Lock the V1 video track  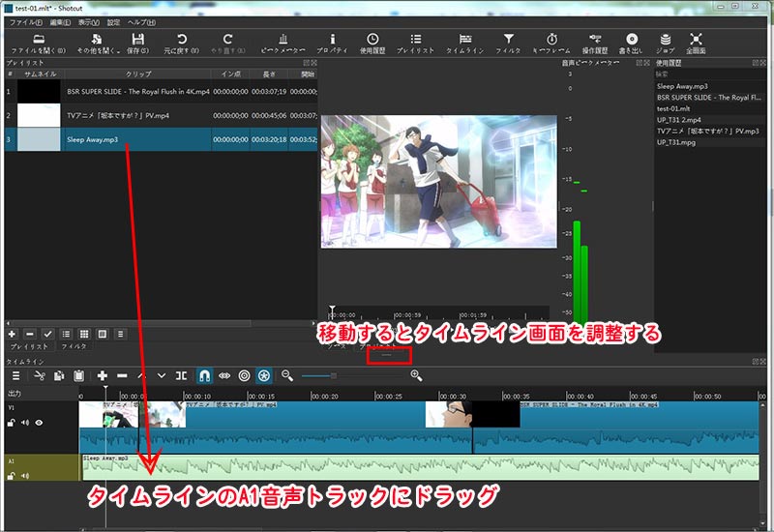(11, 423)
